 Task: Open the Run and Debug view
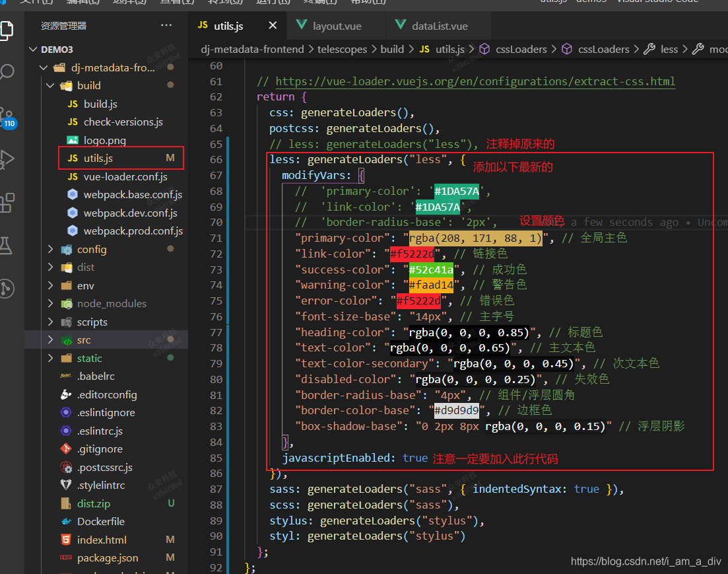pyautogui.click(x=7, y=159)
